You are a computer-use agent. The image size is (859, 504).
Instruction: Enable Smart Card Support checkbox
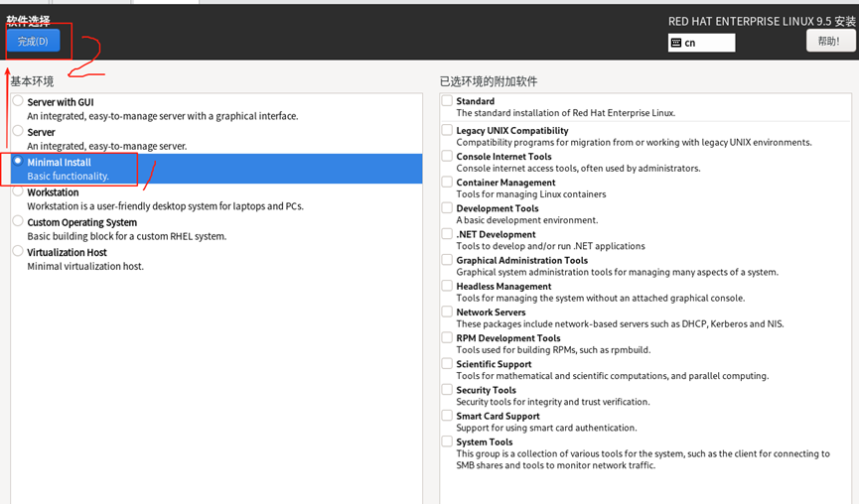[x=447, y=416]
